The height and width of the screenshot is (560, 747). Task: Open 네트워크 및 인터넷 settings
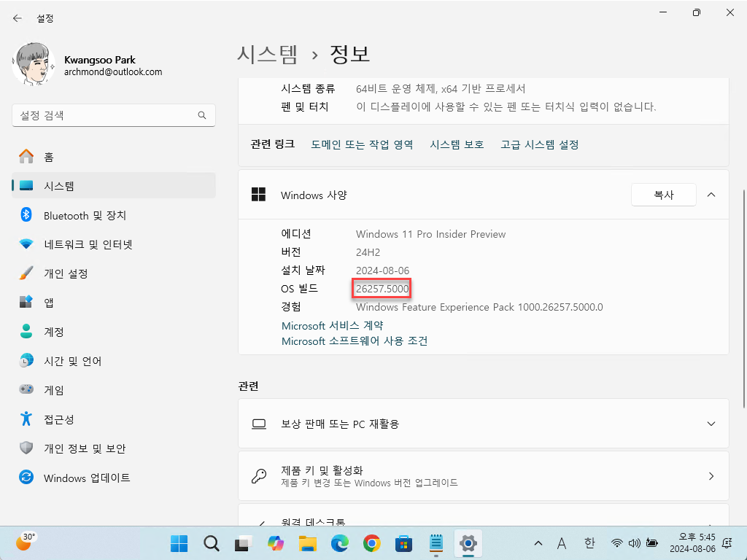pos(113,244)
